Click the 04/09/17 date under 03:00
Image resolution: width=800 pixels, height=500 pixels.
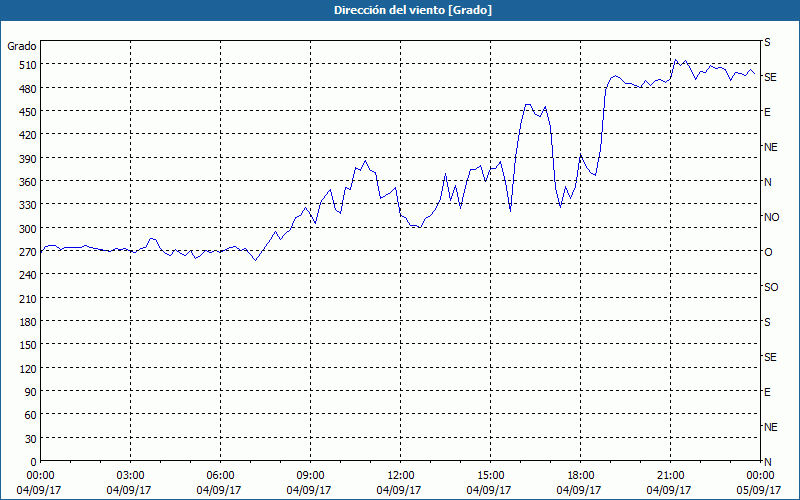tap(129, 490)
